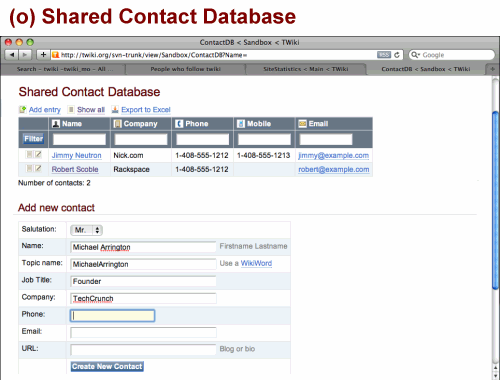
Task: Click the browser Back arrow button
Action: point(12,55)
